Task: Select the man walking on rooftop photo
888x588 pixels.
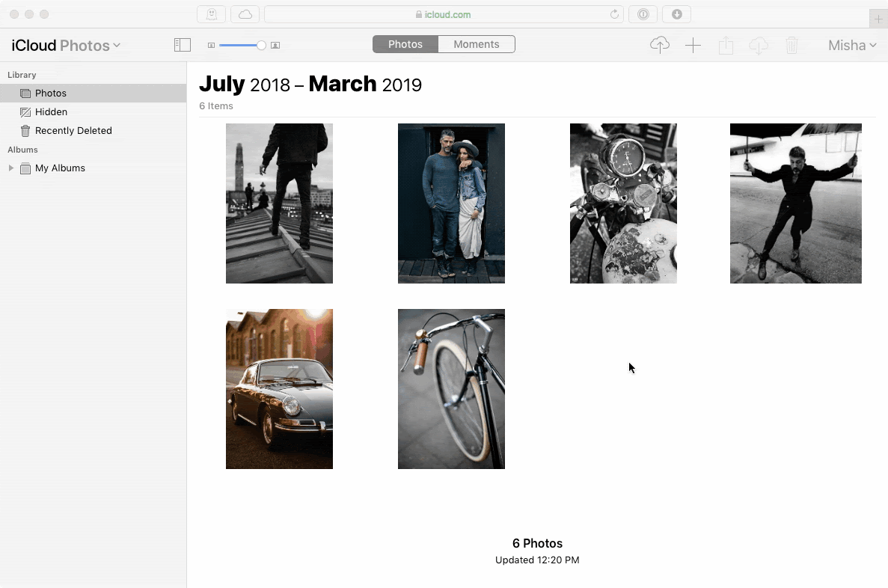Action: 279,203
